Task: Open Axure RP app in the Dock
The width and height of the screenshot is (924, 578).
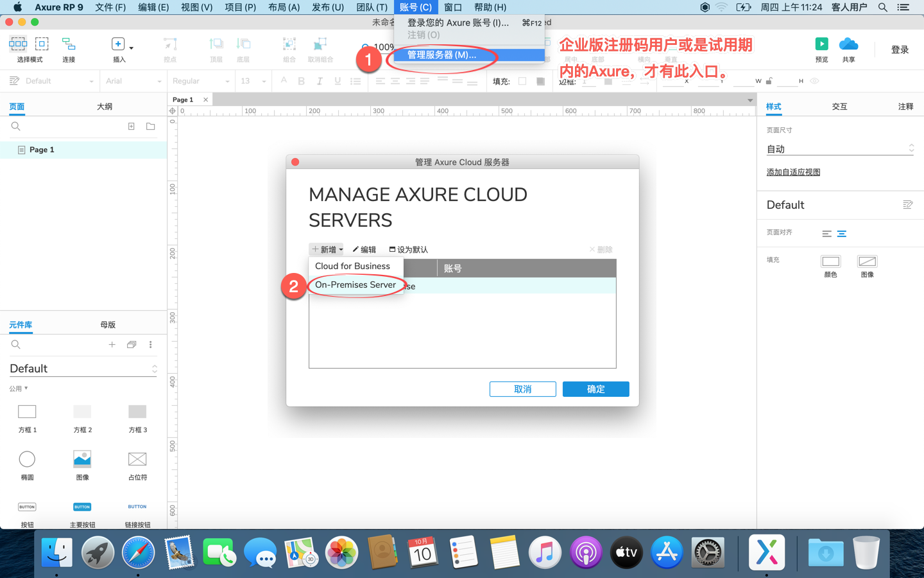Action: pos(767,553)
